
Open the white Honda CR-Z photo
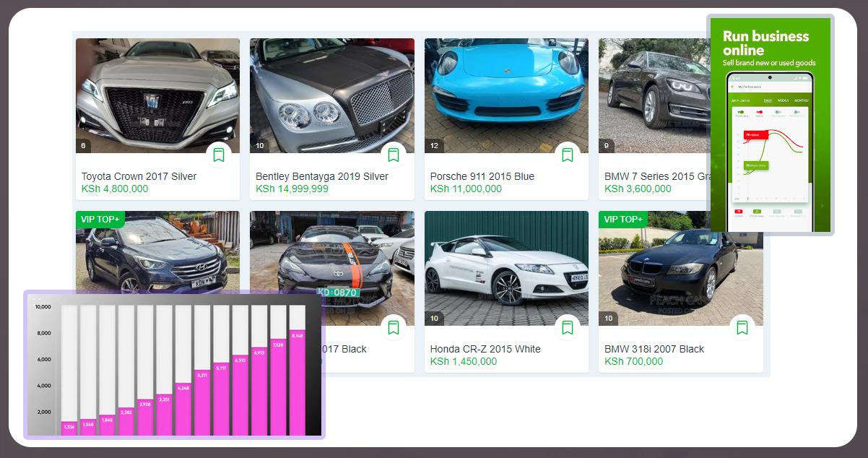click(x=506, y=268)
